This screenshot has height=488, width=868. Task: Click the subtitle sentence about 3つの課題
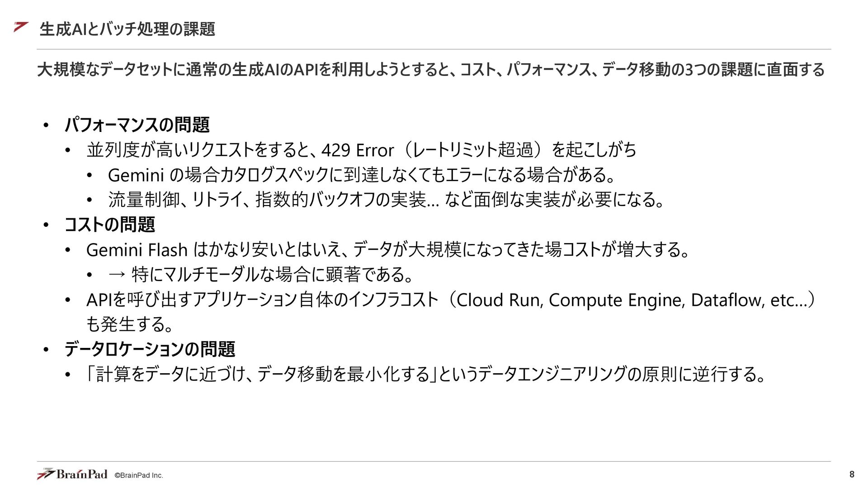click(x=431, y=70)
